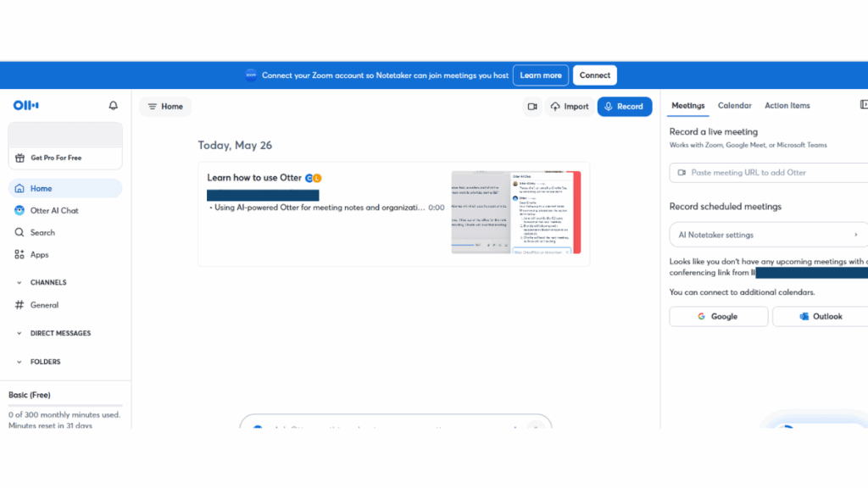Viewport: 868px width, 488px height.
Task: Click the video camera icon button
Action: coord(532,107)
